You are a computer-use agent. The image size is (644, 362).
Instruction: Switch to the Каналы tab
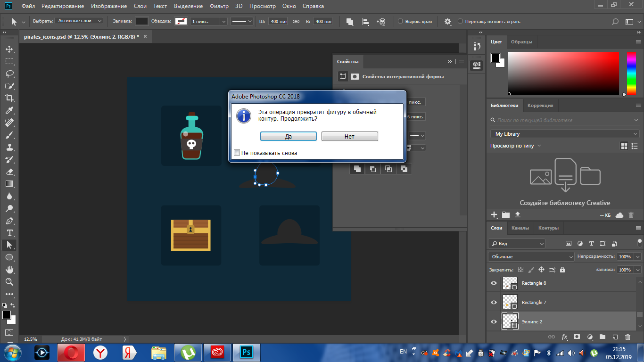pos(520,228)
